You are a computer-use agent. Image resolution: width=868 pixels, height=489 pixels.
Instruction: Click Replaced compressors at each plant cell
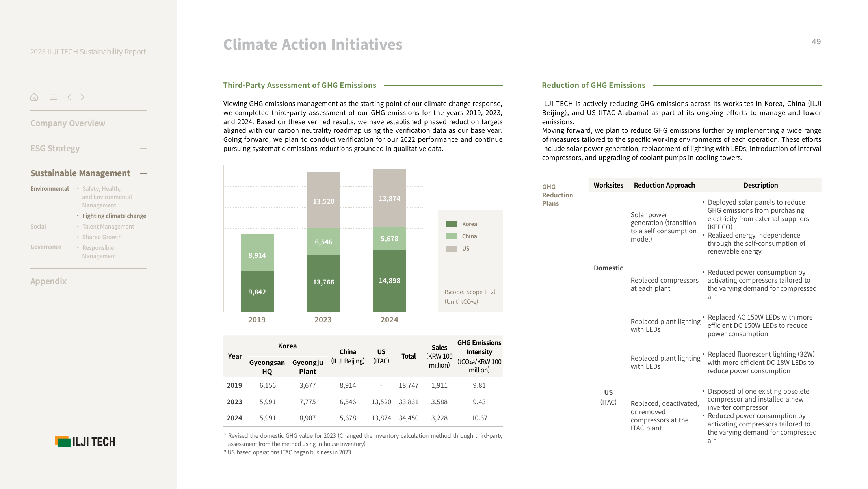click(664, 284)
